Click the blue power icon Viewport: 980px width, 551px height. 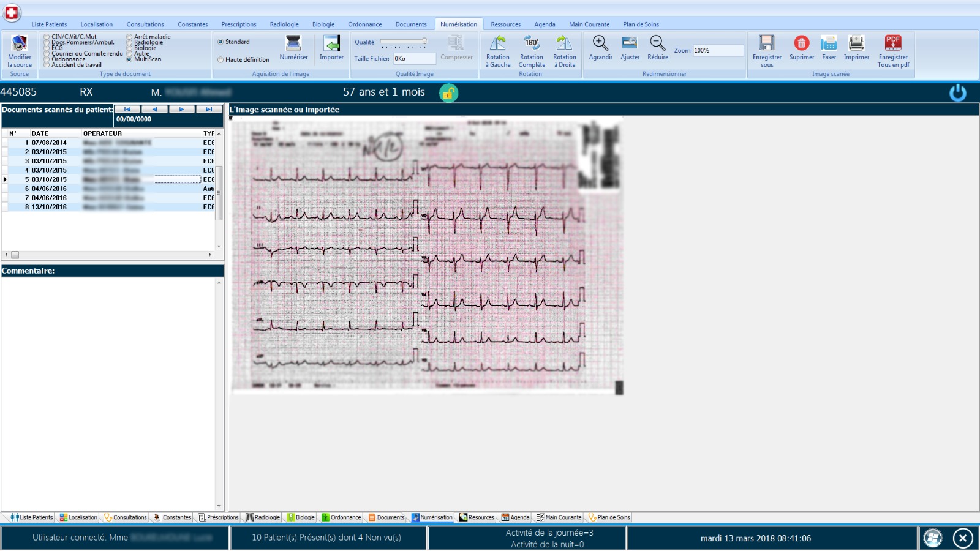[x=958, y=92]
